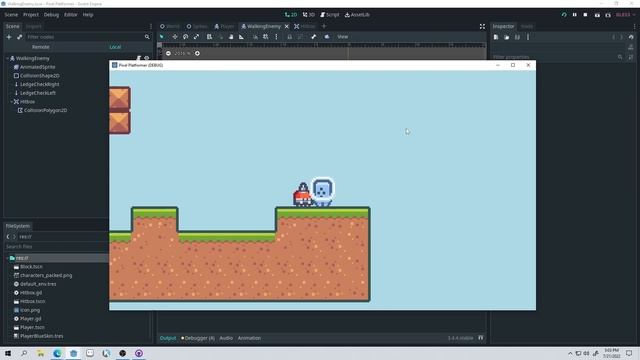The width and height of the screenshot is (640, 360).
Task: Switch to the 3D workspace
Action: (x=309, y=15)
